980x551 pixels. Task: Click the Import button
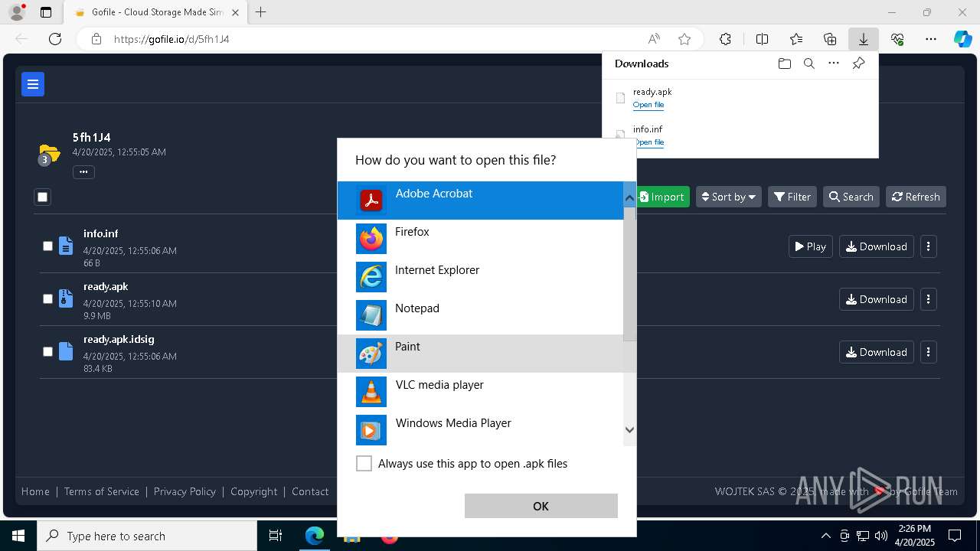pos(662,197)
